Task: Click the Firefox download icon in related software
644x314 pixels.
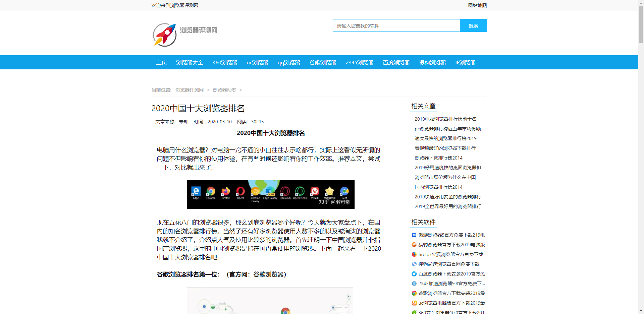Action: (x=414, y=254)
